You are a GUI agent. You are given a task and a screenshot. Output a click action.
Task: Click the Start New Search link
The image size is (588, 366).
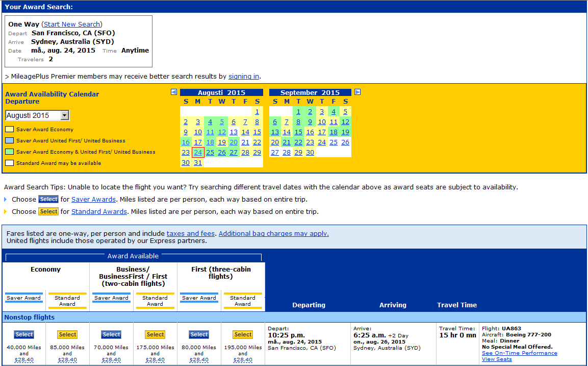tap(72, 25)
